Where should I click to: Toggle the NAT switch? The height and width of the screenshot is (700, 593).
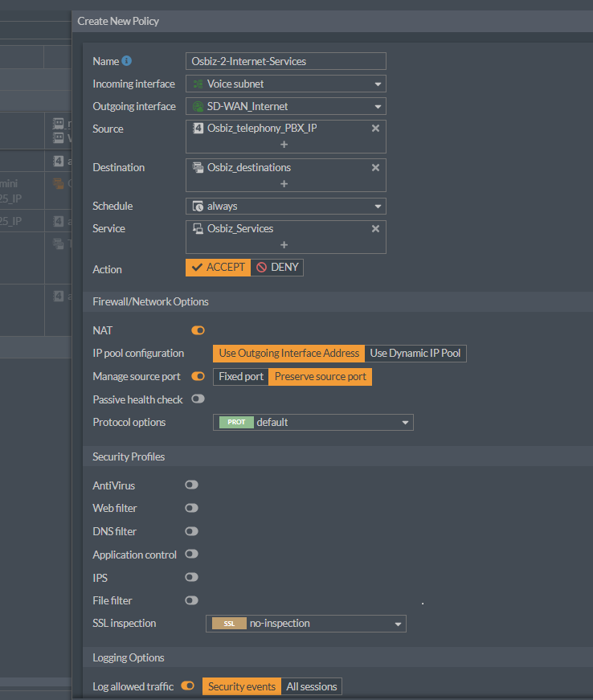coord(198,330)
